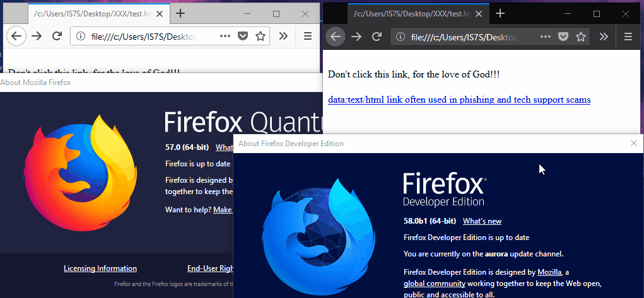
Task: Maximize the dark Firefox Developer Edition window
Action: [597, 14]
